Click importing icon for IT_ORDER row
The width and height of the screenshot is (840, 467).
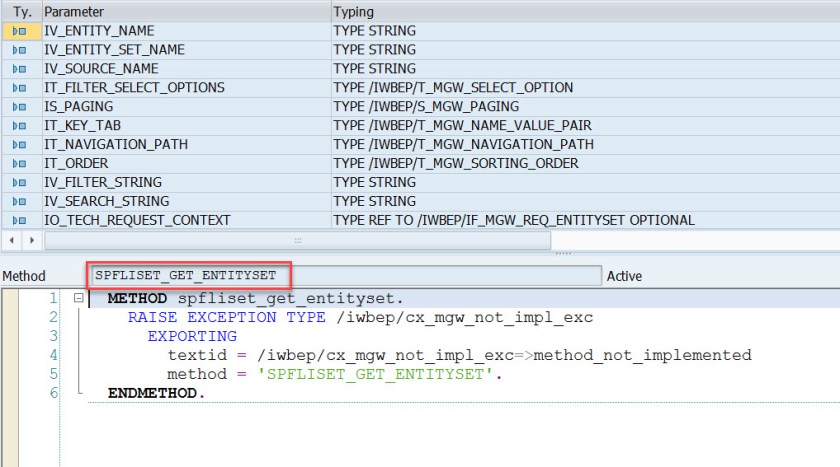(x=19, y=163)
